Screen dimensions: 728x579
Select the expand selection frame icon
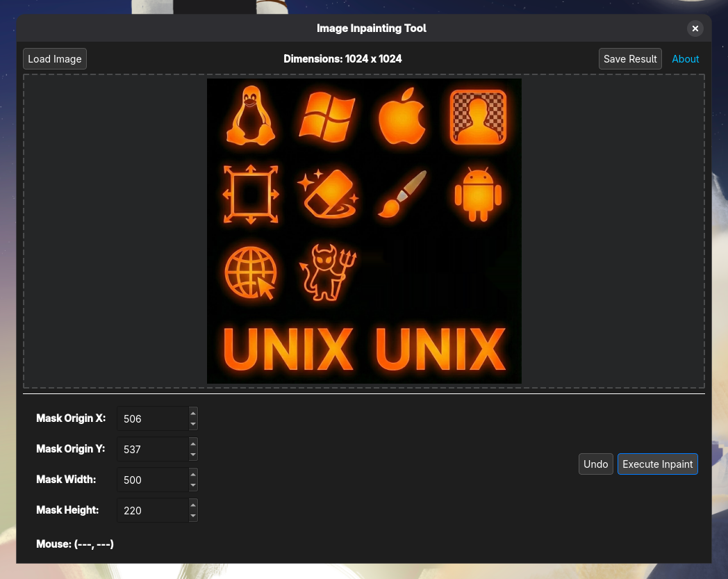[250, 195]
